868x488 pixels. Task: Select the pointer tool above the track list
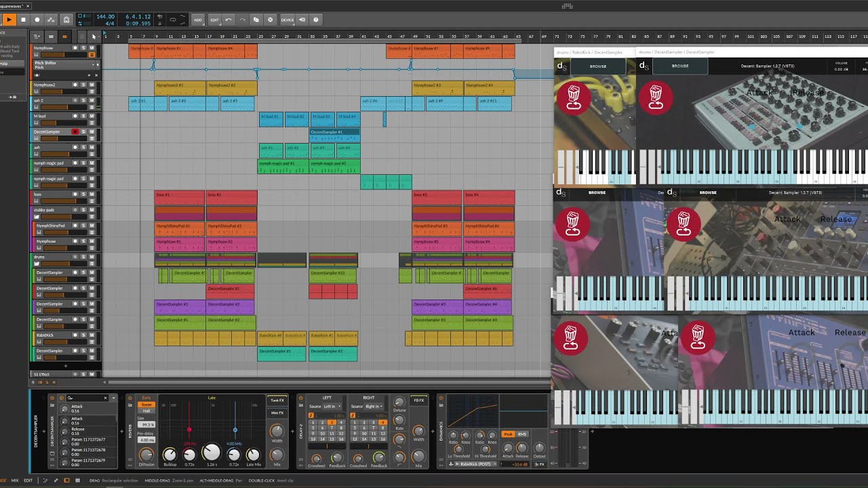coord(94,36)
